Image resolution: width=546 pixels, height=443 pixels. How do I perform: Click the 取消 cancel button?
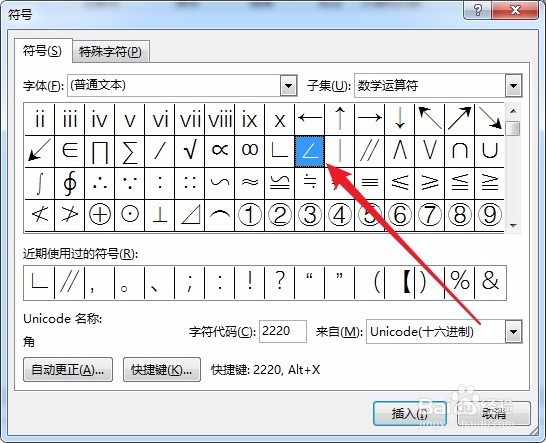[x=494, y=414]
